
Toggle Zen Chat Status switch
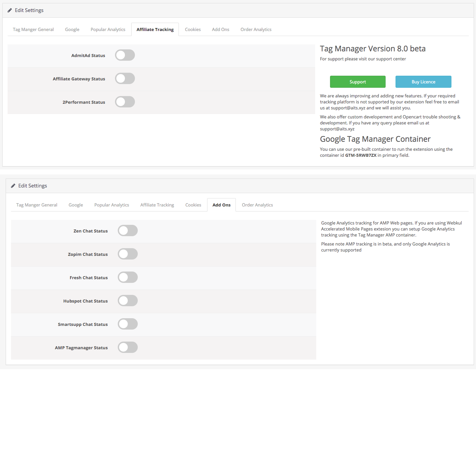(x=128, y=231)
